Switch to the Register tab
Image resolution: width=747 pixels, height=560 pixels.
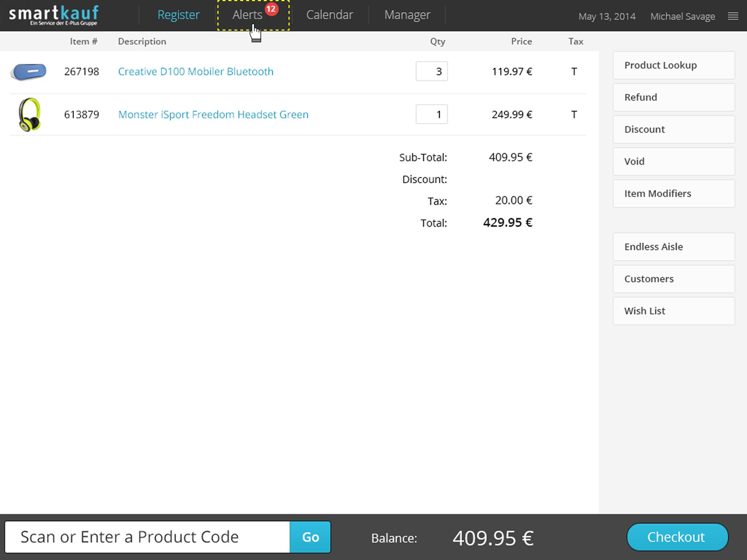[x=178, y=15]
